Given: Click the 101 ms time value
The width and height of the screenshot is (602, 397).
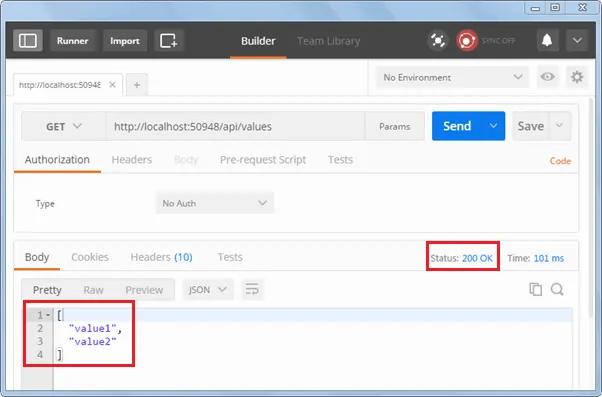Looking at the screenshot, I should tap(549, 258).
